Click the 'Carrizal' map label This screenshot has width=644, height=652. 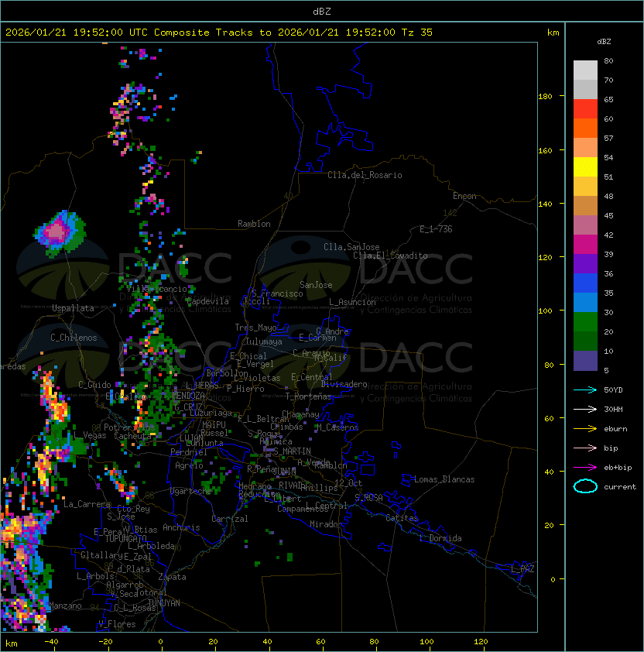[229, 519]
